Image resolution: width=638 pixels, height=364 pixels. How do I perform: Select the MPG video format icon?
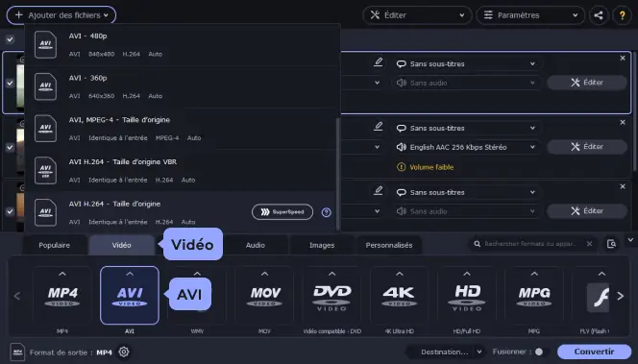click(x=534, y=295)
